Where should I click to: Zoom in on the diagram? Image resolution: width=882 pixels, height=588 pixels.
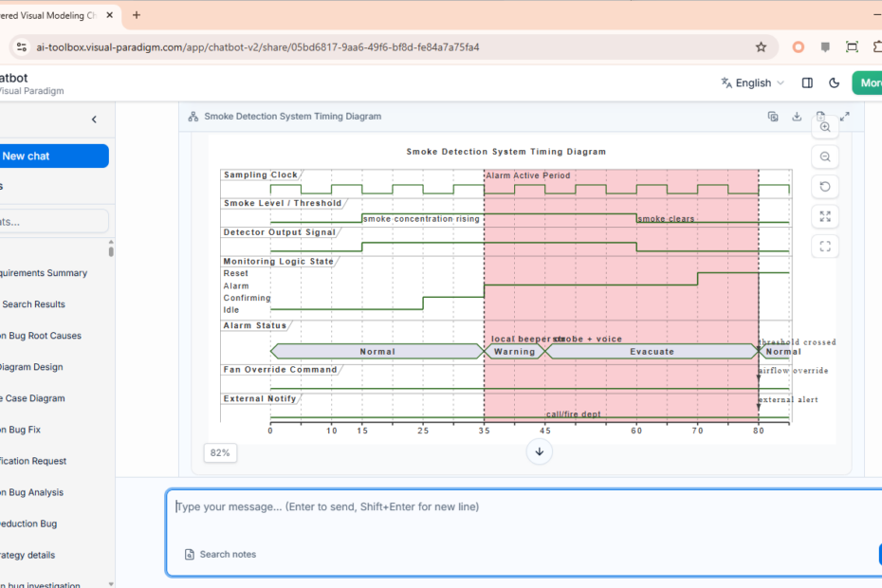coord(825,127)
